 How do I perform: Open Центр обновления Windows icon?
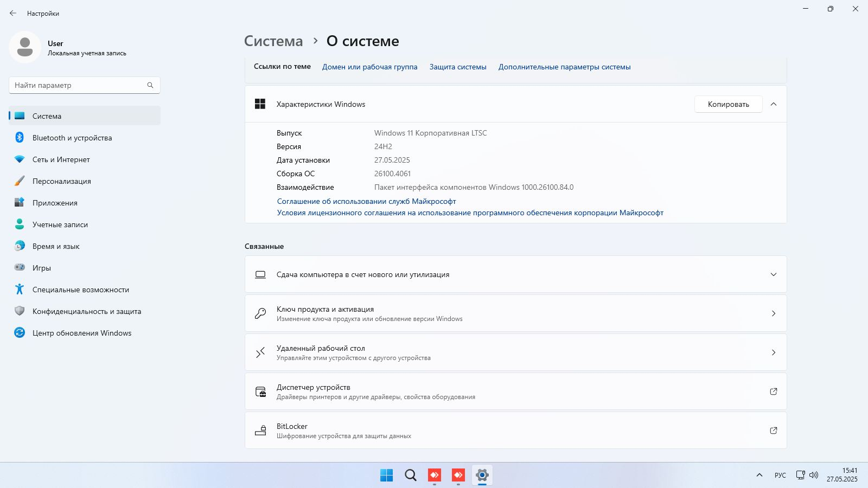pyautogui.click(x=20, y=333)
